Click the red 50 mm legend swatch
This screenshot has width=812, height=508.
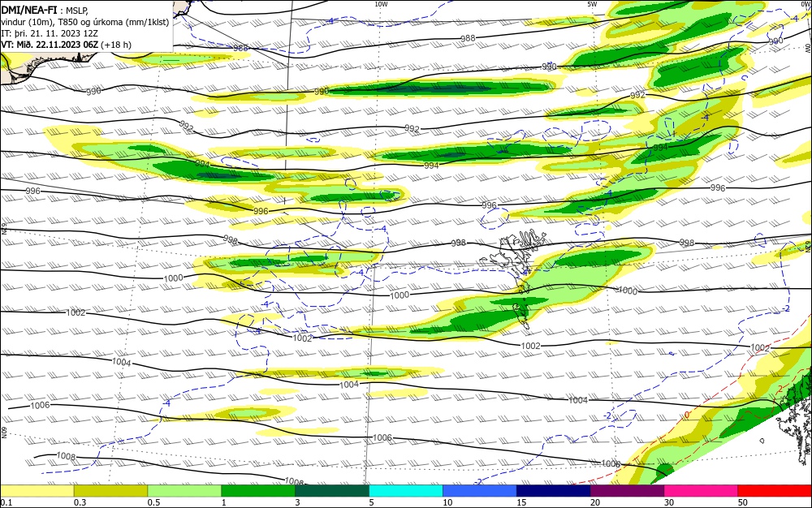pyautogui.click(x=775, y=491)
